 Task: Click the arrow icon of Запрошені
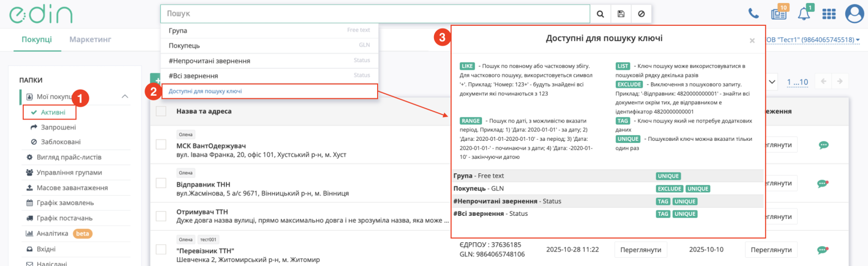(x=34, y=127)
